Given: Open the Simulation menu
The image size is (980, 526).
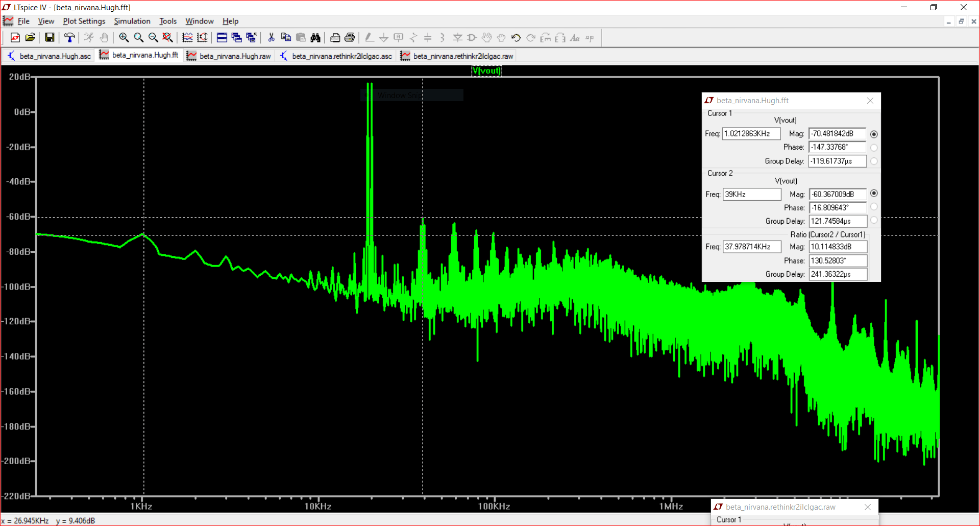Looking at the screenshot, I should click(132, 21).
